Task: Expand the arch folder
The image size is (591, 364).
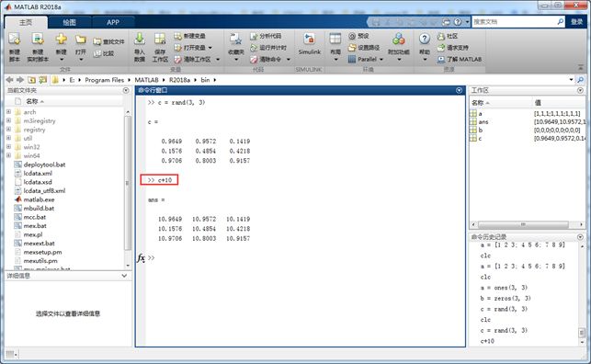Action: pos(8,112)
